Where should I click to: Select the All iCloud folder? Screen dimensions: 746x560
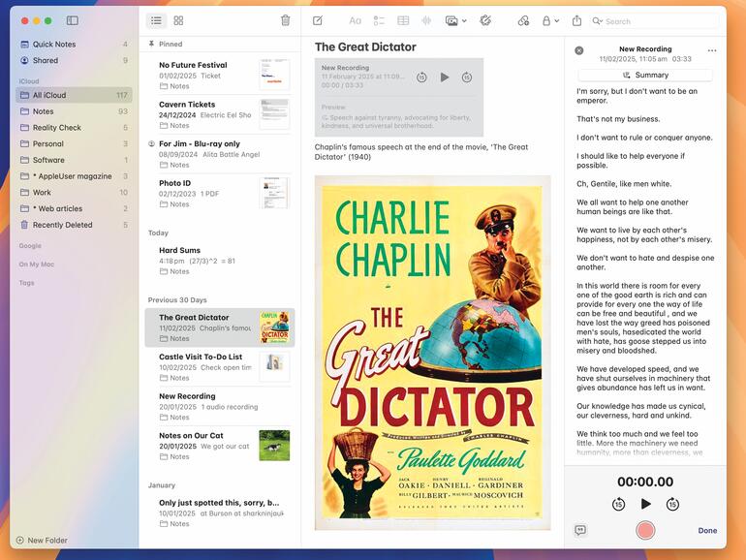(x=74, y=95)
